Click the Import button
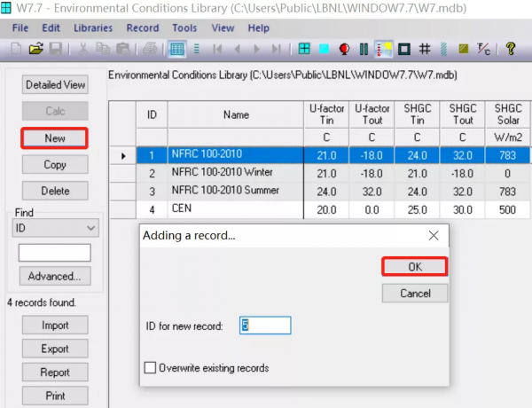Image resolution: width=532 pixels, height=408 pixels. [x=55, y=326]
